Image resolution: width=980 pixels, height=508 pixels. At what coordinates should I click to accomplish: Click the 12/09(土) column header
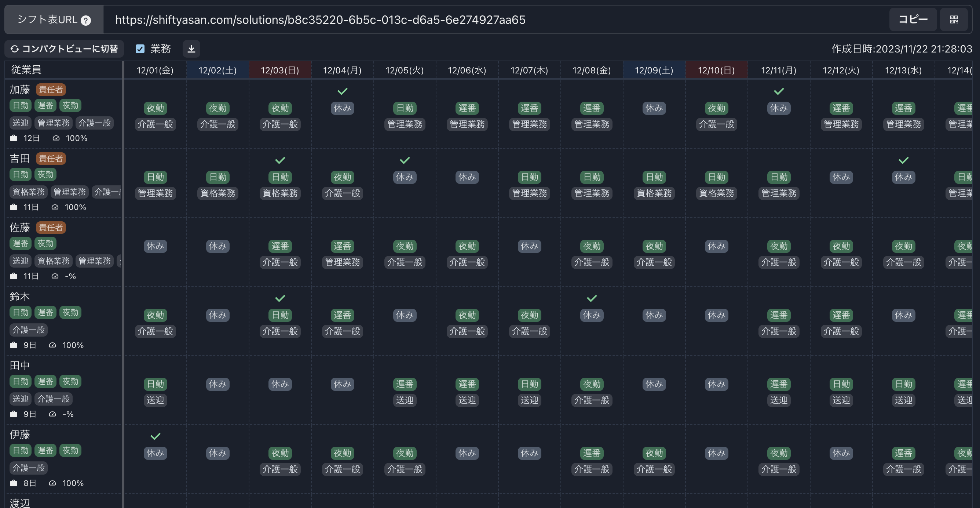click(654, 70)
